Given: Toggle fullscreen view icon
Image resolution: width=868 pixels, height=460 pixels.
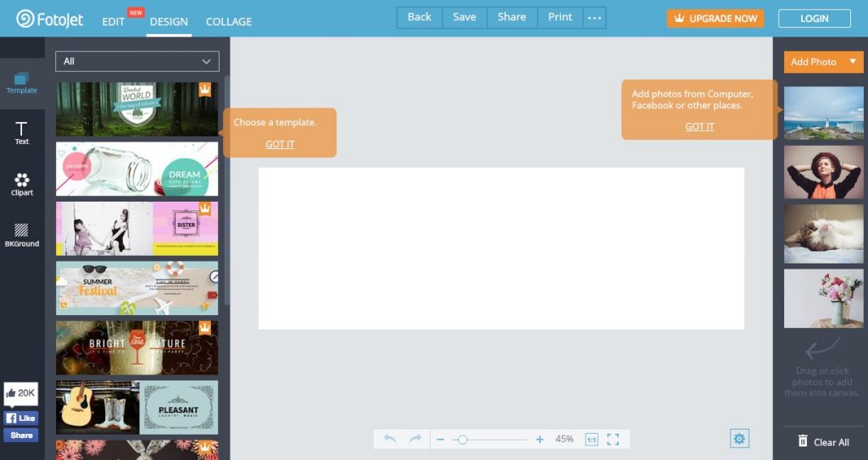Looking at the screenshot, I should 613,439.
